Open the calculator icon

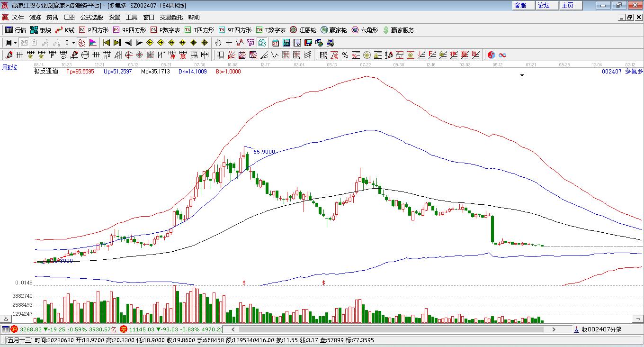[286, 43]
